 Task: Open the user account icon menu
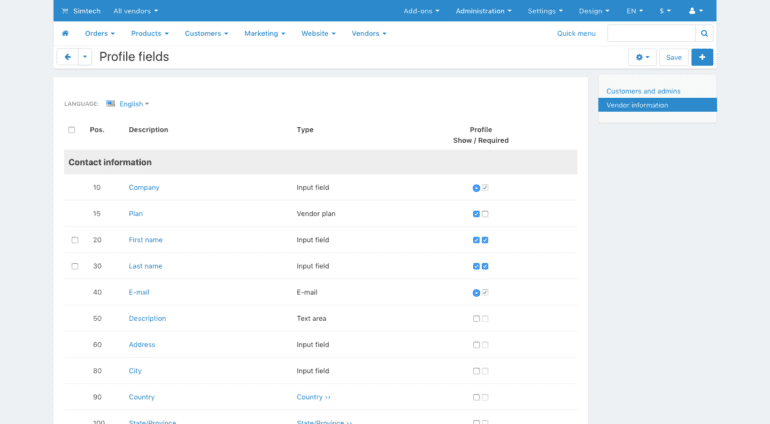[x=695, y=11]
